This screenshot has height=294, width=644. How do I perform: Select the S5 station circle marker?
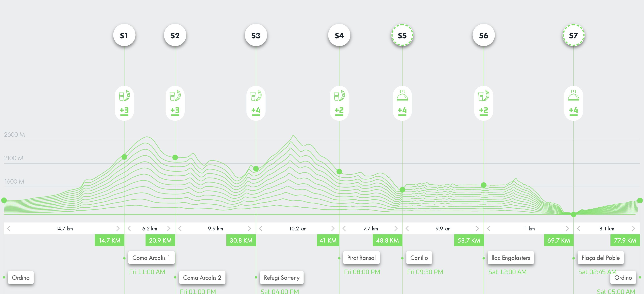[x=402, y=35]
